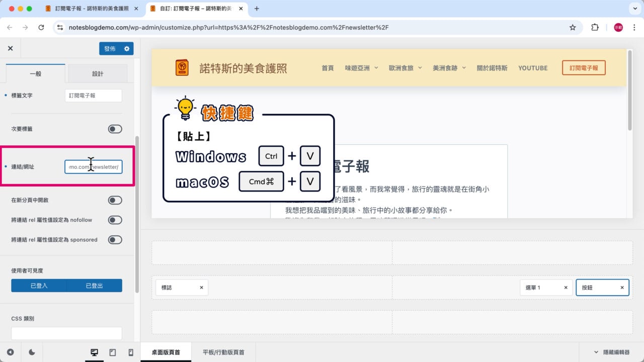This screenshot has width=644, height=362.
Task: Click the back arrow in the bottom toolbar
Action: point(10,352)
